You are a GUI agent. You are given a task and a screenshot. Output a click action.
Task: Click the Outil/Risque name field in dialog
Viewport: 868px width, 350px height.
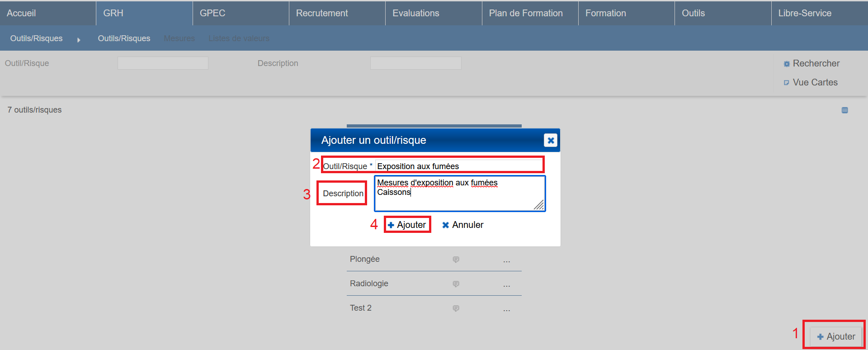point(458,166)
